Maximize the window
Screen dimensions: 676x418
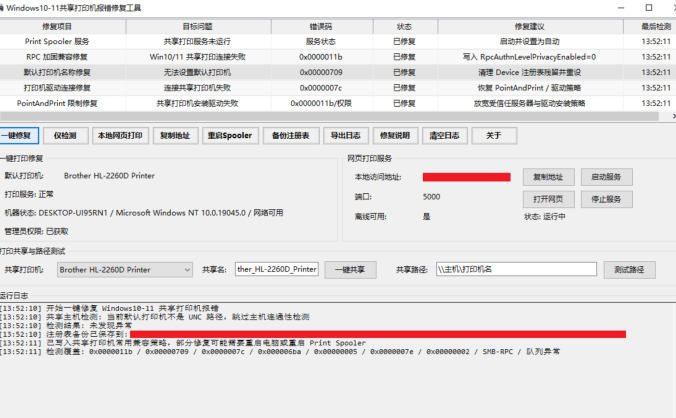click(x=648, y=8)
